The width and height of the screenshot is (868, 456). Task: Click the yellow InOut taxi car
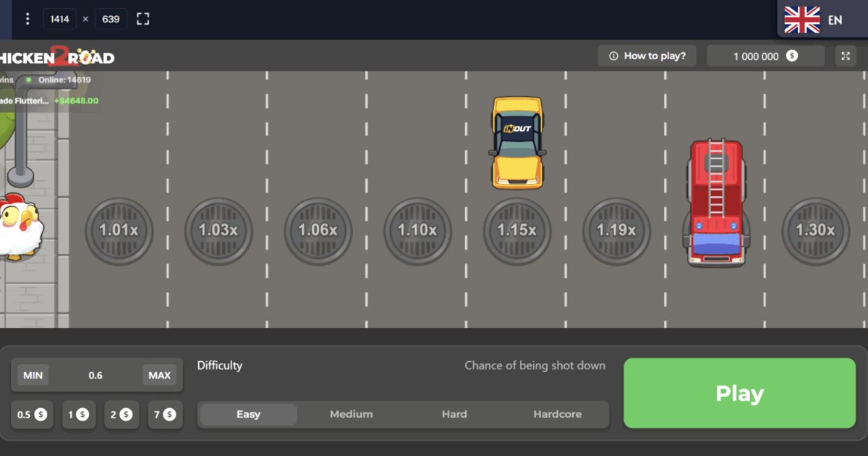click(516, 143)
